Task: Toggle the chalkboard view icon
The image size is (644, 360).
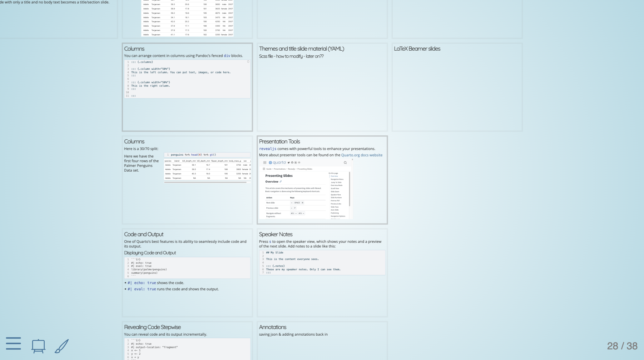Action: click(x=38, y=346)
